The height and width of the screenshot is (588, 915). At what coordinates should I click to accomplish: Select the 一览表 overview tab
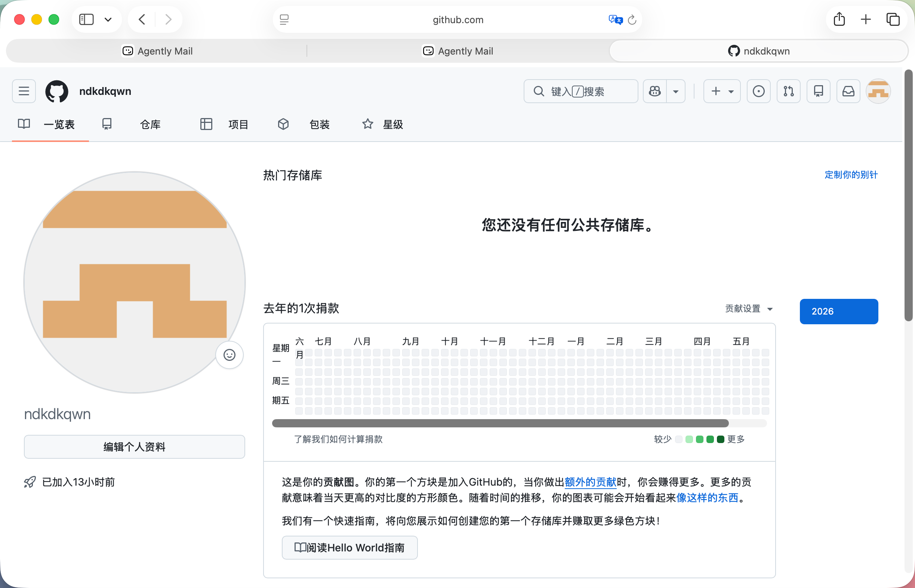coord(50,124)
